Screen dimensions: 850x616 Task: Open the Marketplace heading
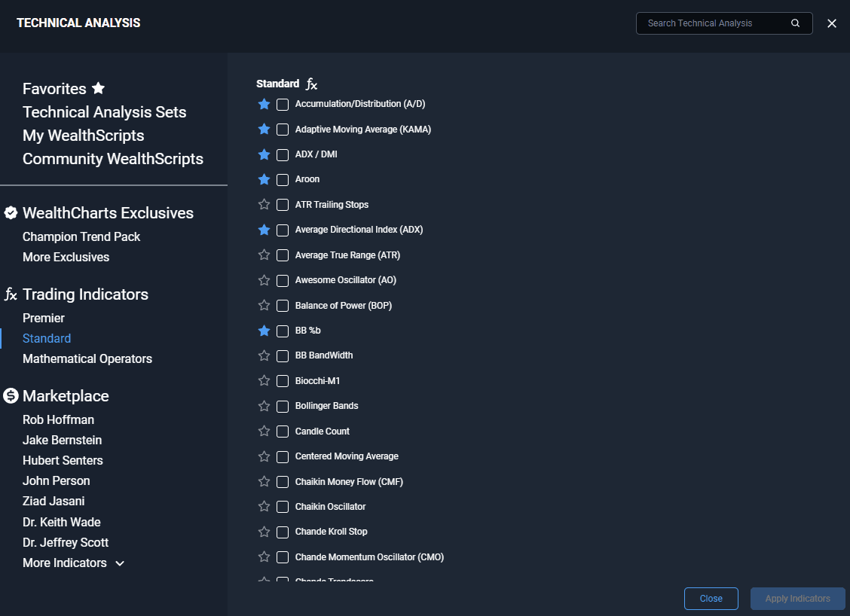click(x=66, y=396)
